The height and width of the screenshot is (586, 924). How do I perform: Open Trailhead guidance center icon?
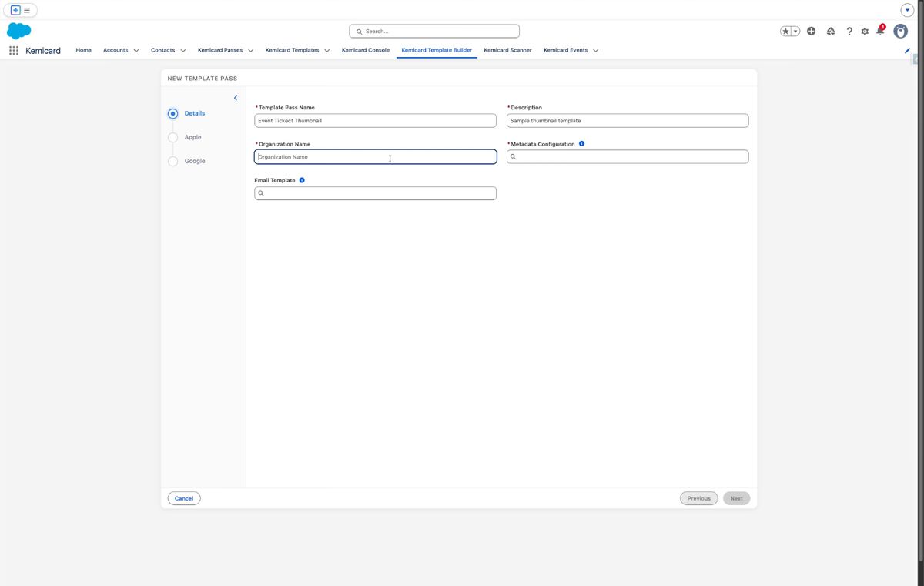[831, 32]
